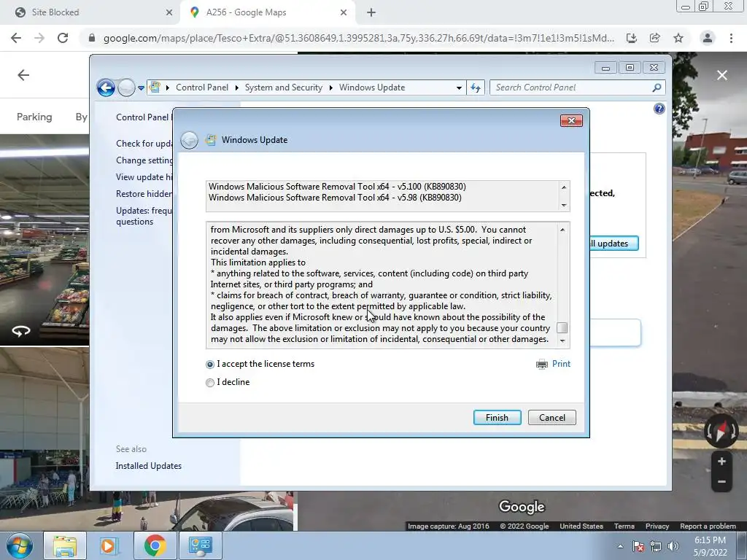
Task: Switch to the 'A256 - Google Maps' tab
Action: [x=267, y=12]
